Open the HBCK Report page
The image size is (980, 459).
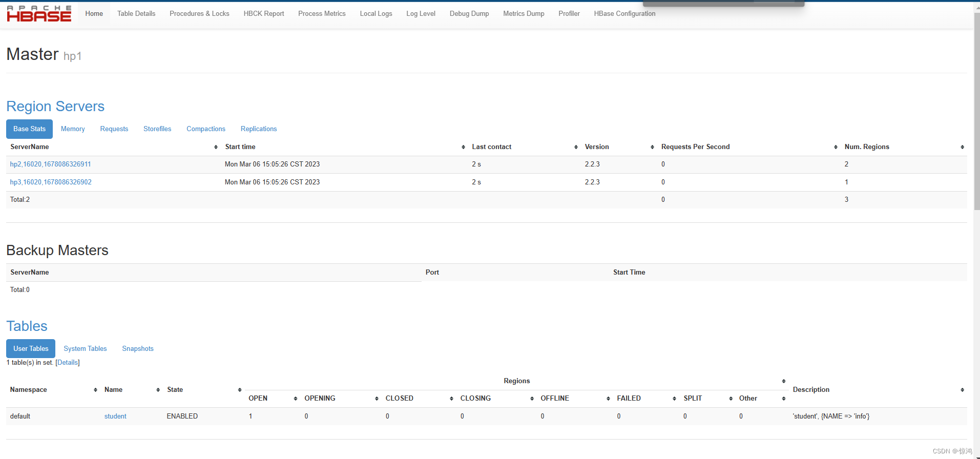click(x=264, y=14)
